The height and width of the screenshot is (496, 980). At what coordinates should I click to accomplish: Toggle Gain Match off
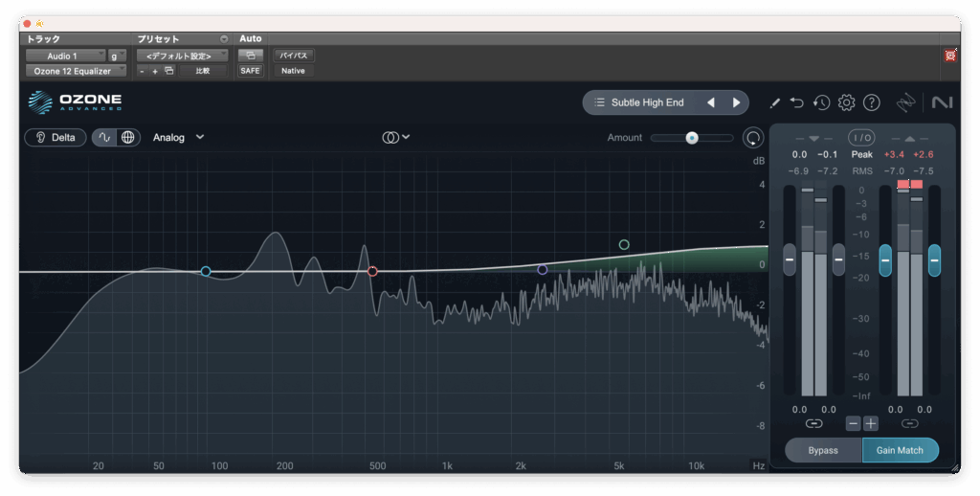click(x=900, y=450)
